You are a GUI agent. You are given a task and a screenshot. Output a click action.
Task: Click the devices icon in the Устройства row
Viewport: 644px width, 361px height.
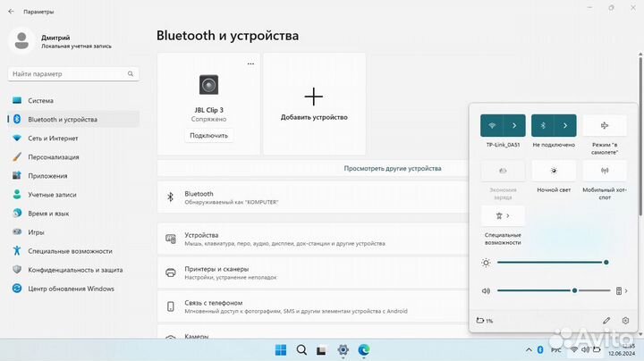[x=171, y=239]
